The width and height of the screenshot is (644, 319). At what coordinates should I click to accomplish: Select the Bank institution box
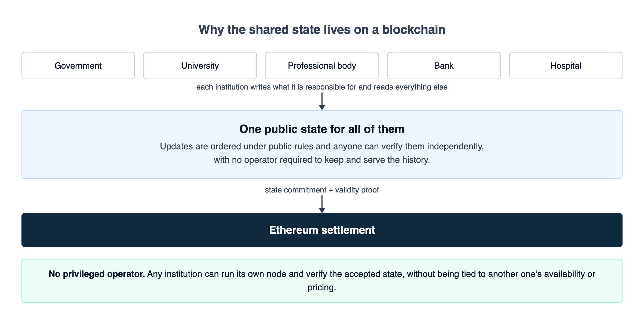(x=444, y=66)
